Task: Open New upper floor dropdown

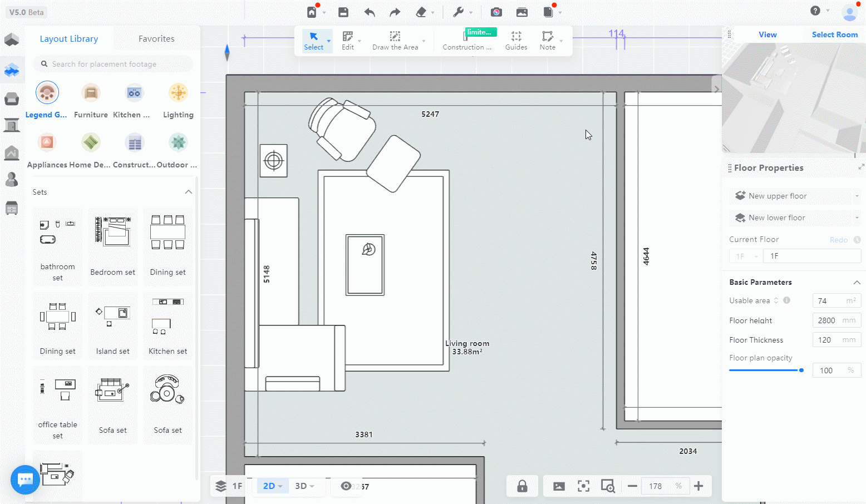Action: pos(795,196)
